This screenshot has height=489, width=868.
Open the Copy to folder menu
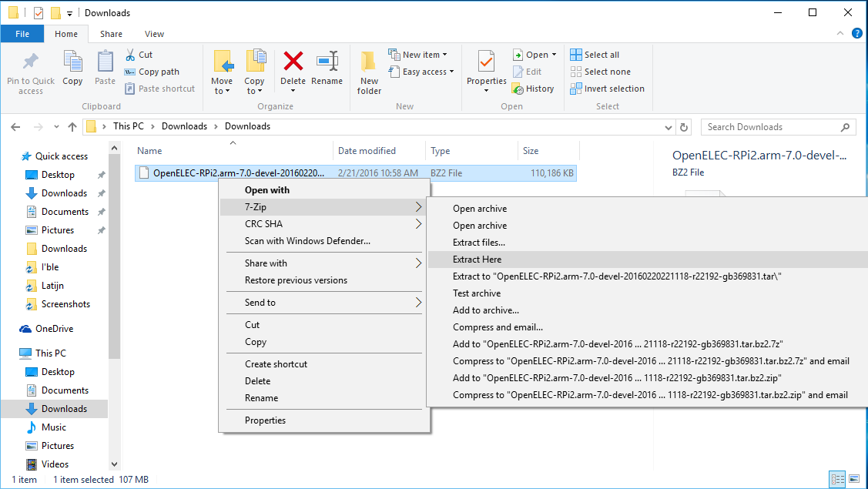tap(255, 72)
